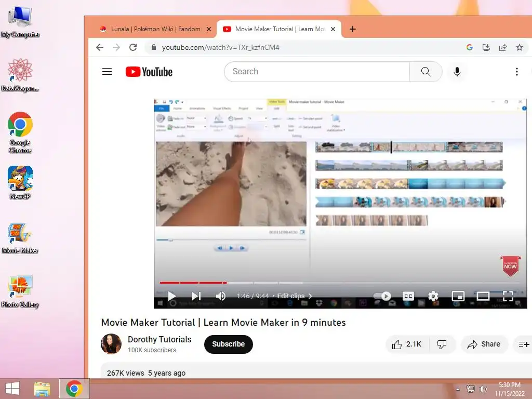Open the NewCP desktop shortcut
532x399 pixels.
click(x=20, y=182)
